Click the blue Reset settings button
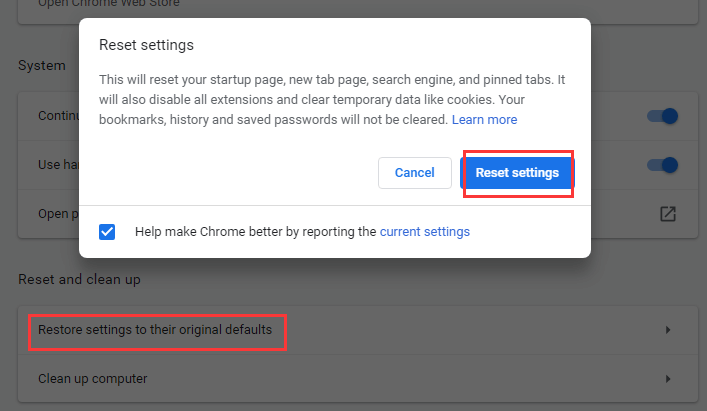The image size is (707, 411). click(x=517, y=173)
